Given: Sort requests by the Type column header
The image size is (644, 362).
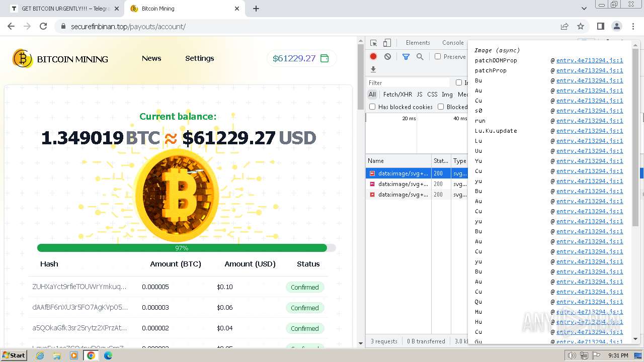Looking at the screenshot, I should [460, 161].
